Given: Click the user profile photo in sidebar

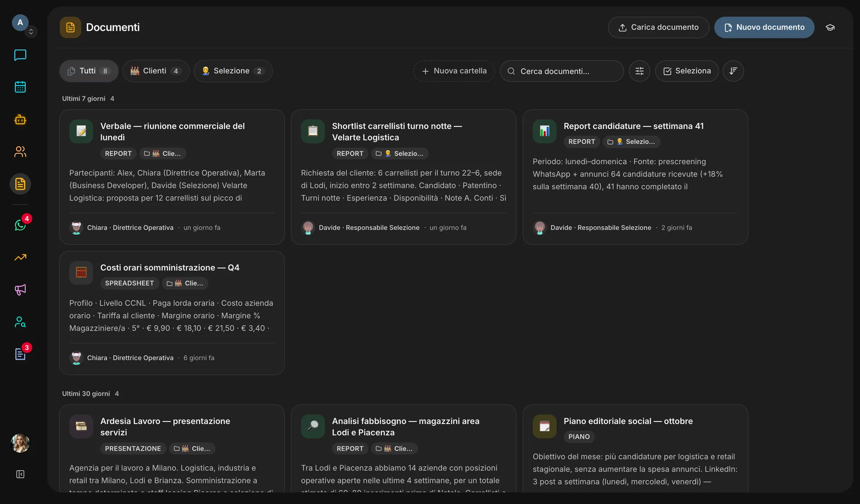Looking at the screenshot, I should 20,443.
